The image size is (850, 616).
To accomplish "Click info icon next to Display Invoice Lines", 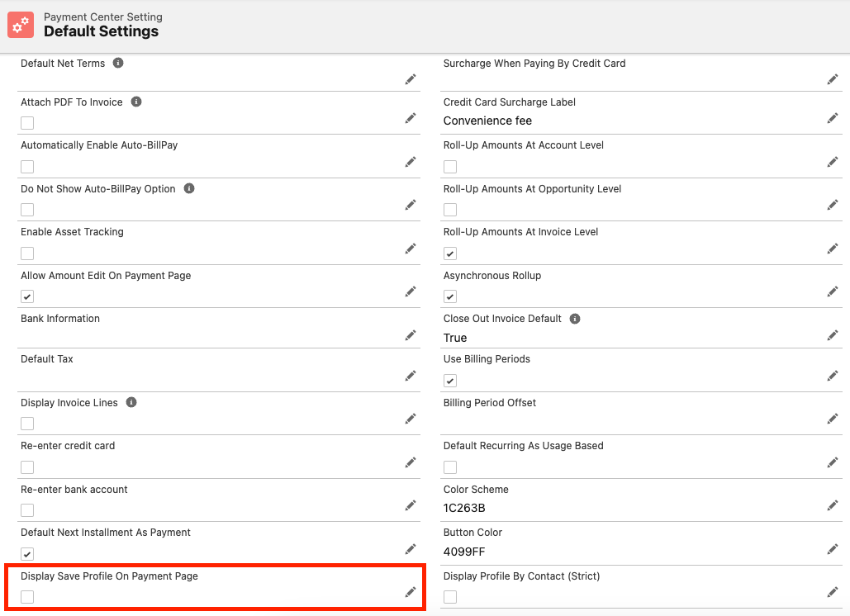I will pyautogui.click(x=131, y=403).
